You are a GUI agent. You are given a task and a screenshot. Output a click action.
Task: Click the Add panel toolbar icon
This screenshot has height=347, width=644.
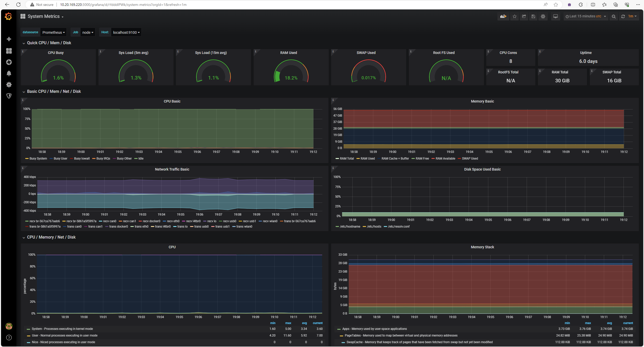(503, 16)
